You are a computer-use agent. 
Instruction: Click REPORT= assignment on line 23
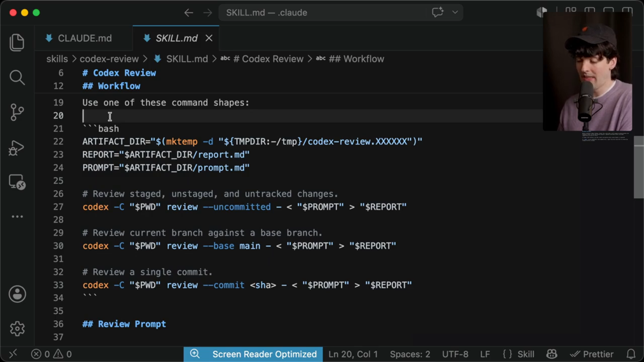coord(166,155)
